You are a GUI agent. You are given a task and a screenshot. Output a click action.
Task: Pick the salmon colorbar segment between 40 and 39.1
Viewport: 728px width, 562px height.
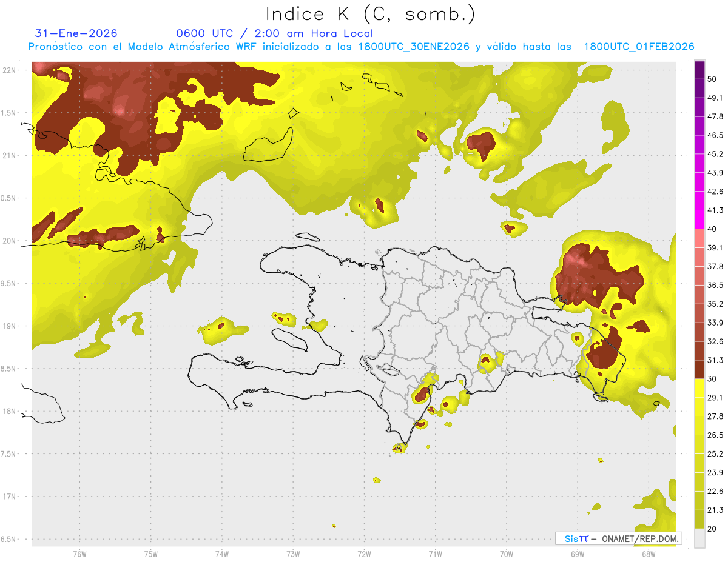click(699, 238)
